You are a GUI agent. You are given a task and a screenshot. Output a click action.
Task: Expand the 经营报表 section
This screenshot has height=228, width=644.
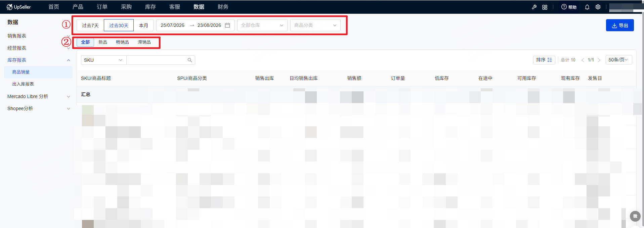39,48
